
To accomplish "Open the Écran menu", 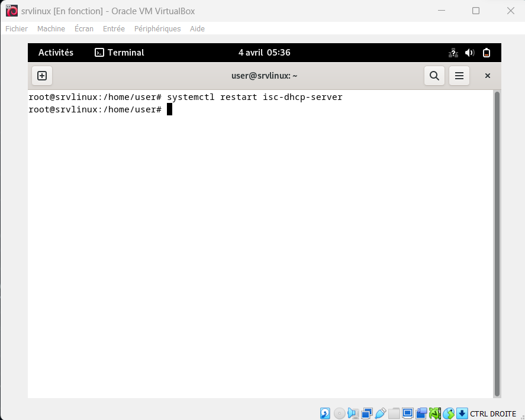I will [84, 28].
